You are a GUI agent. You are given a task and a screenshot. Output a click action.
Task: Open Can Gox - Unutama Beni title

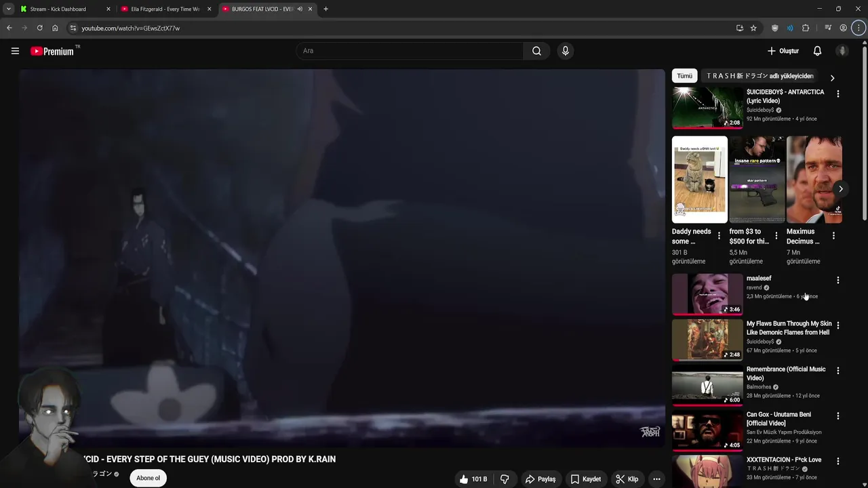coord(778,419)
